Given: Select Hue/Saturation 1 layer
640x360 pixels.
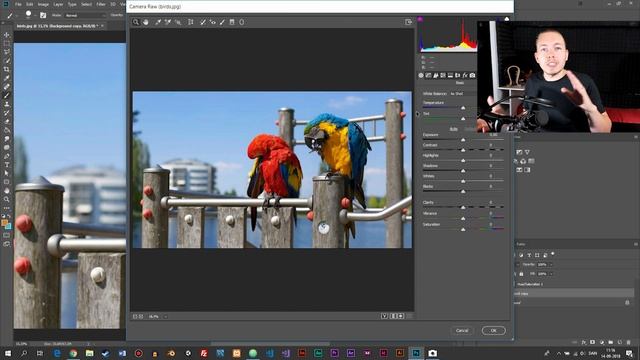Looking at the screenshot, I should 573,284.
